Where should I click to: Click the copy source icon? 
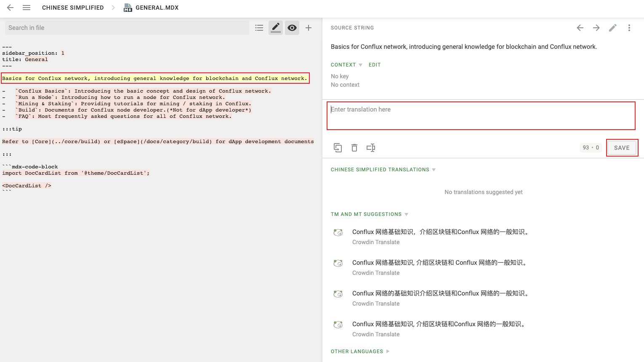click(x=338, y=148)
